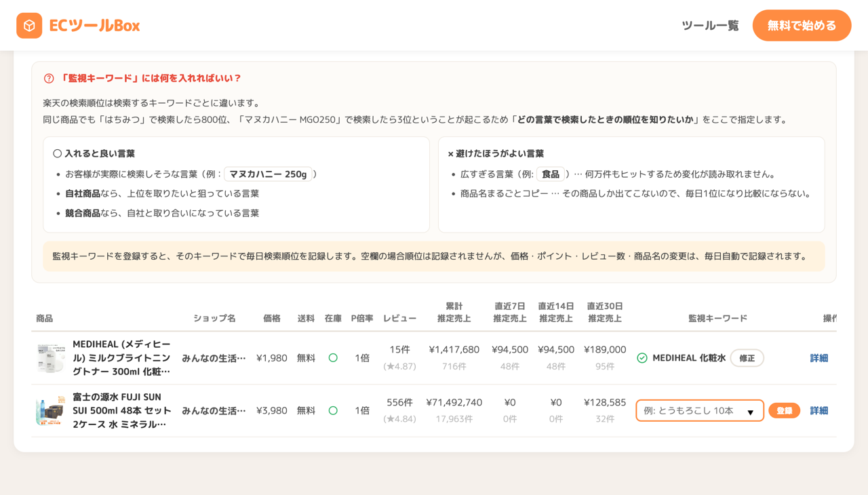This screenshot has width=868, height=495.
Task: Click the 556件 review count cell
Action: 399,403
